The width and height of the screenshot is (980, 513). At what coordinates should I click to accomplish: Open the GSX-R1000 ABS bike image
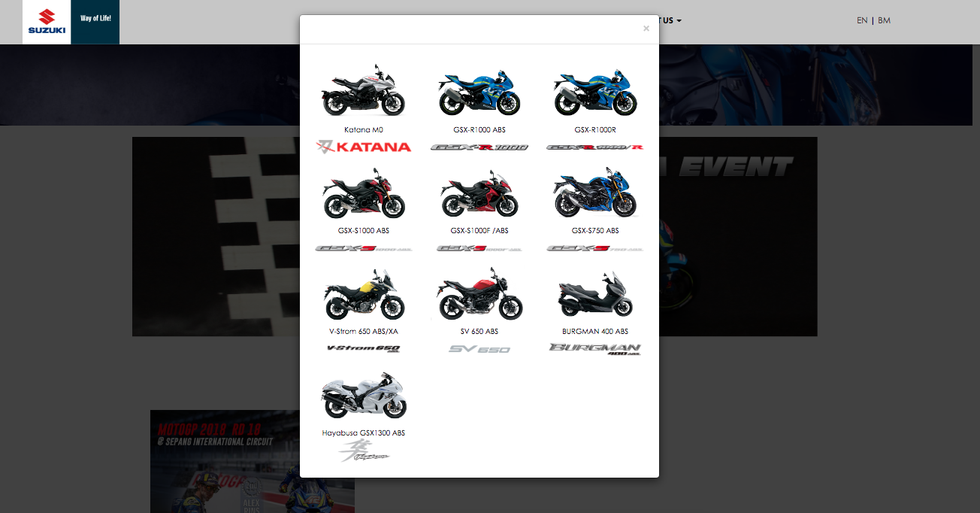[479, 93]
